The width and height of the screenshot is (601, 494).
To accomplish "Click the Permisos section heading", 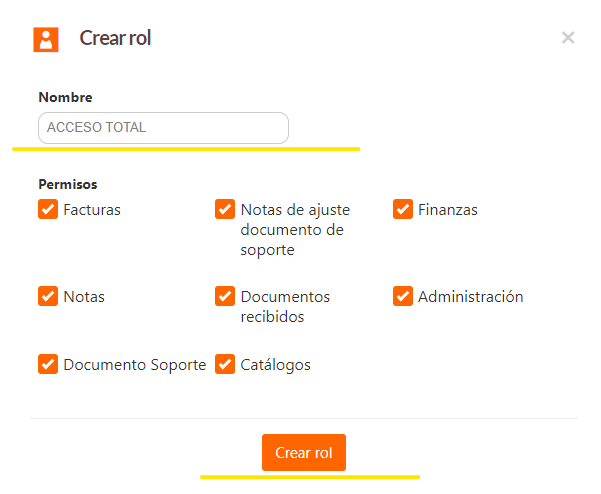I will coord(68,184).
